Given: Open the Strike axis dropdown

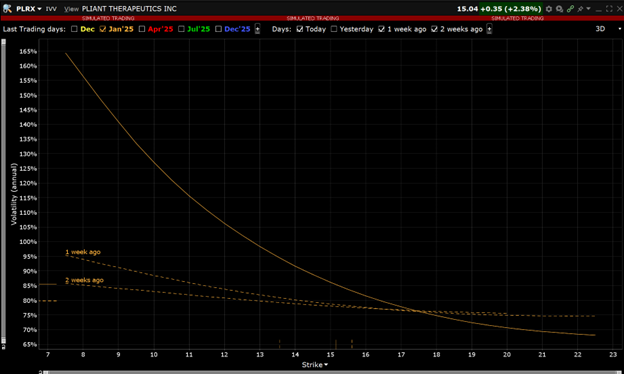Looking at the screenshot, I should click(314, 365).
